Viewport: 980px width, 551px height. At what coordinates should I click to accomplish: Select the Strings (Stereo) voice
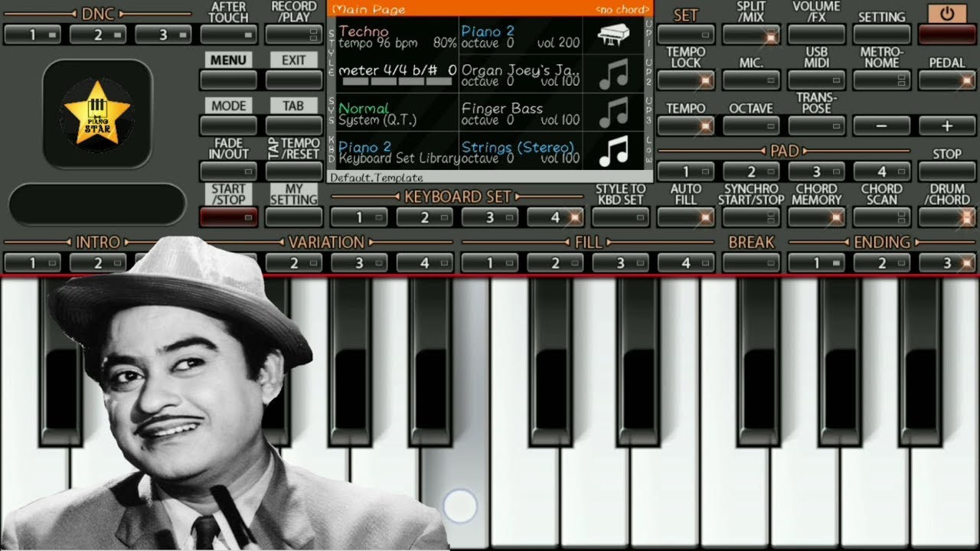point(521,152)
